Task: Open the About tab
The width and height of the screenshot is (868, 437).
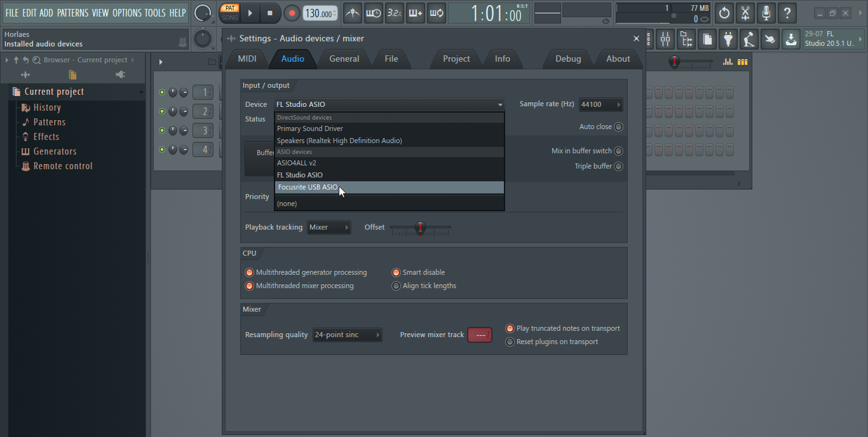Action: pyautogui.click(x=618, y=59)
